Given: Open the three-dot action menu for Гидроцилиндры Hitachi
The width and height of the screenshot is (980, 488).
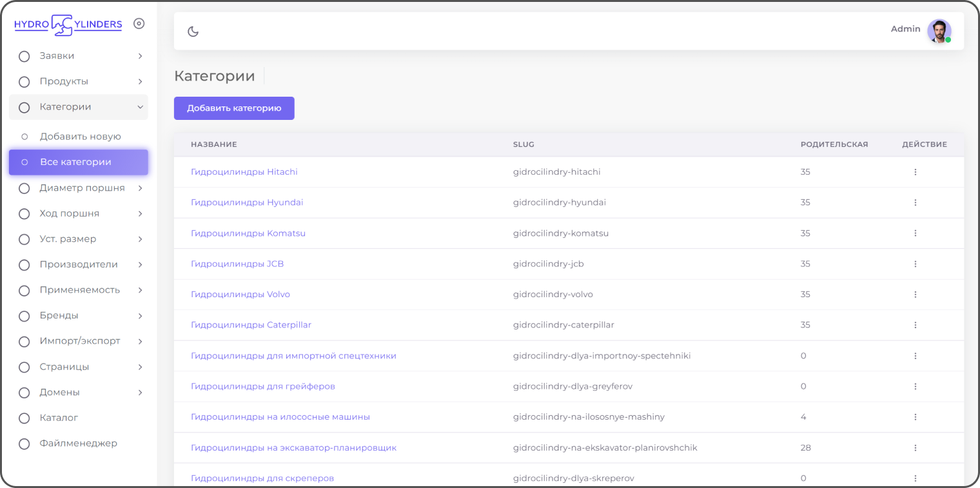Looking at the screenshot, I should [915, 172].
